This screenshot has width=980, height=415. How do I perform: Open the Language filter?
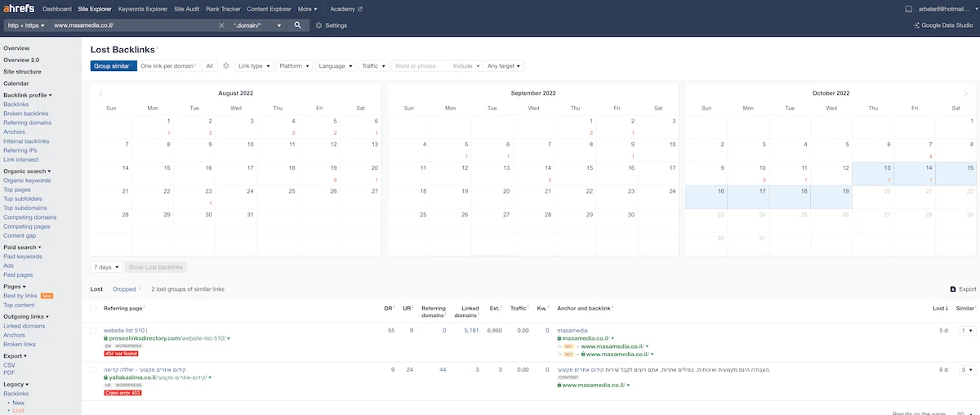coord(336,65)
